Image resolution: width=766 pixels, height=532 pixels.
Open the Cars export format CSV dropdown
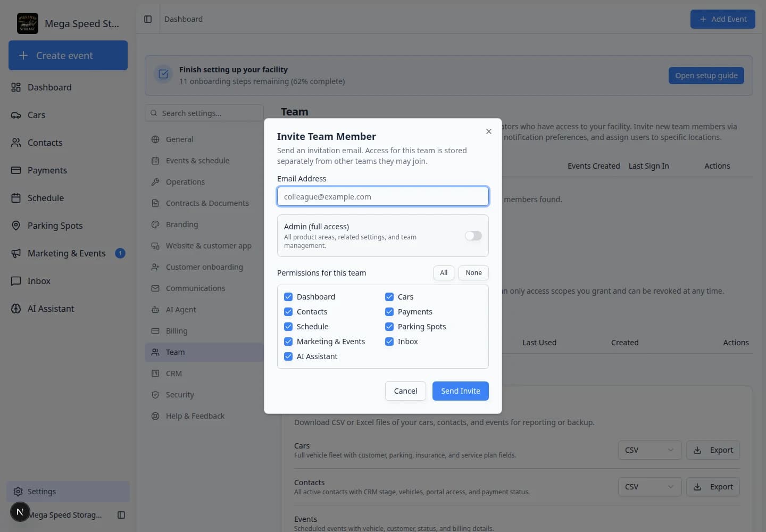650,450
